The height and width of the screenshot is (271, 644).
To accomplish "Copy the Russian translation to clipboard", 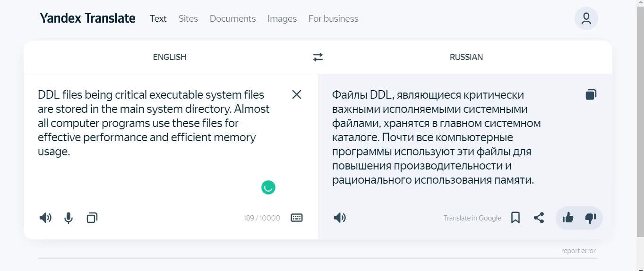I will pyautogui.click(x=591, y=94).
